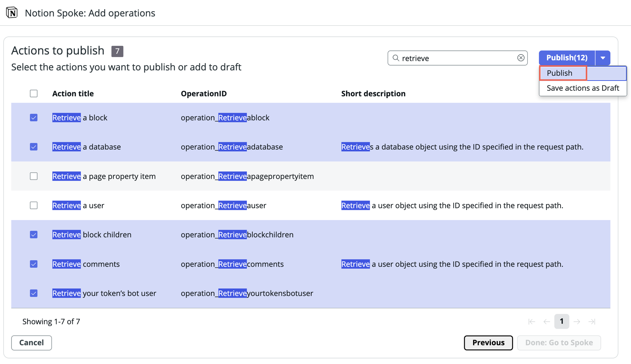This screenshot has width=631, height=364.
Task: Click the Retrieve a database action title
Action: tap(86, 147)
